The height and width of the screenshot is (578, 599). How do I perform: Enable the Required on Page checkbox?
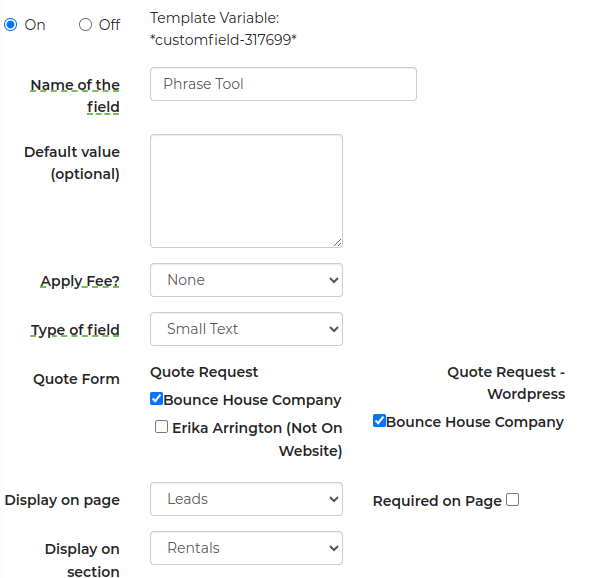pyautogui.click(x=512, y=499)
